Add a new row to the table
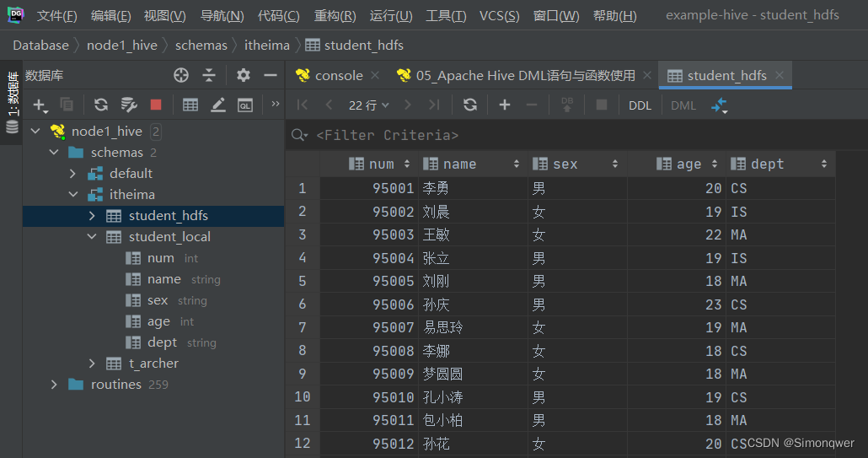868x458 pixels. coord(504,105)
